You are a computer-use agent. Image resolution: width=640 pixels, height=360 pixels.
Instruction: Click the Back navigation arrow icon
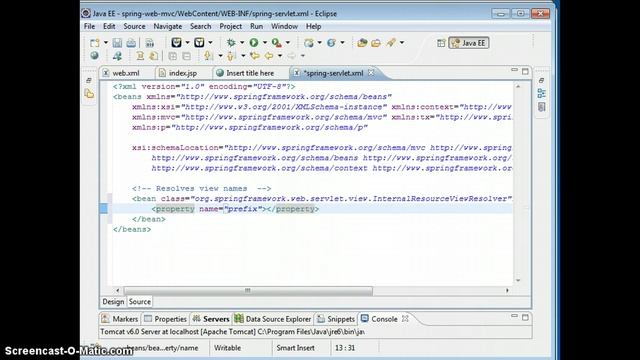269,56
